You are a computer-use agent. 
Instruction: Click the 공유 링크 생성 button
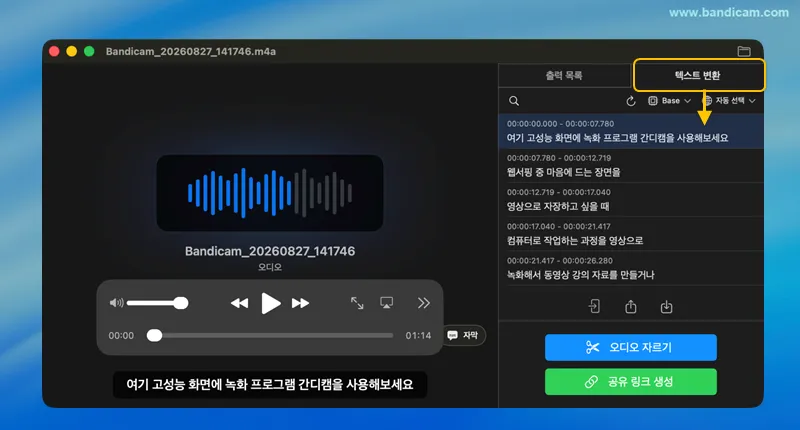click(631, 382)
